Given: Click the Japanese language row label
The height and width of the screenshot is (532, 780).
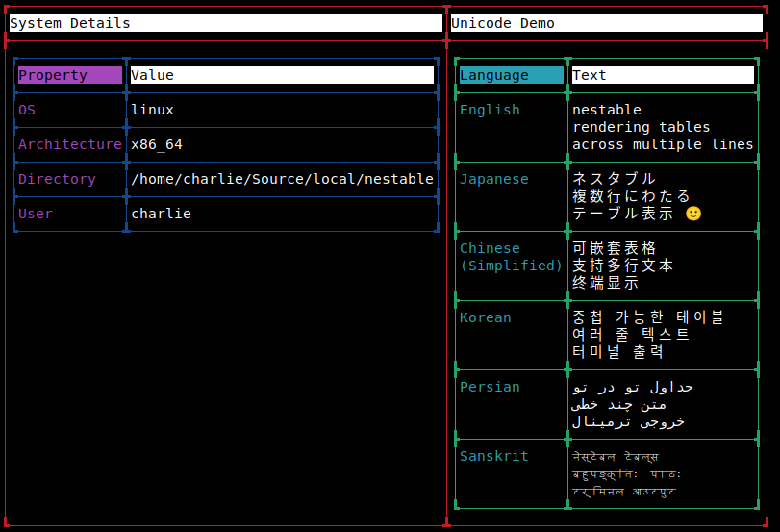Looking at the screenshot, I should [x=494, y=179].
